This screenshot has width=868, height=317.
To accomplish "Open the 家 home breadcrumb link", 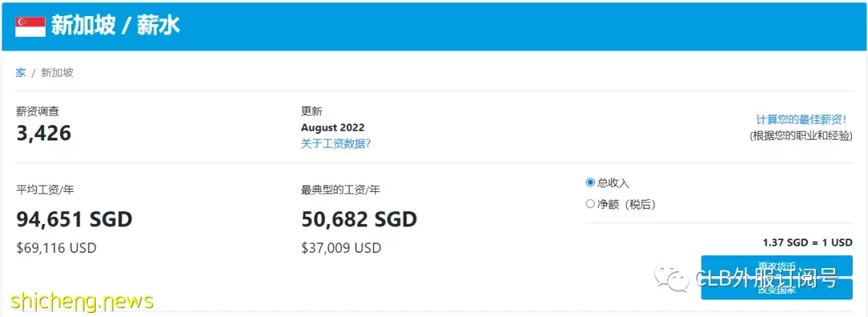I will click(x=21, y=72).
